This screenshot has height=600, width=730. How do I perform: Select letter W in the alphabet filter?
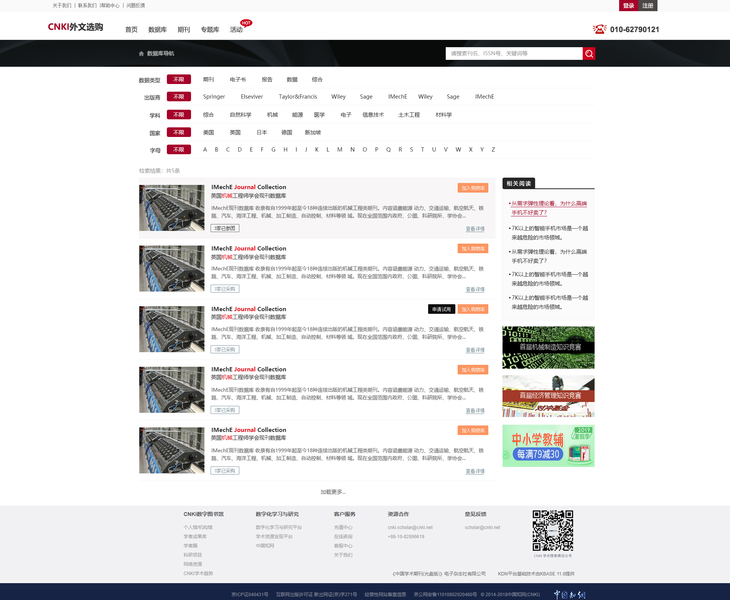458,150
